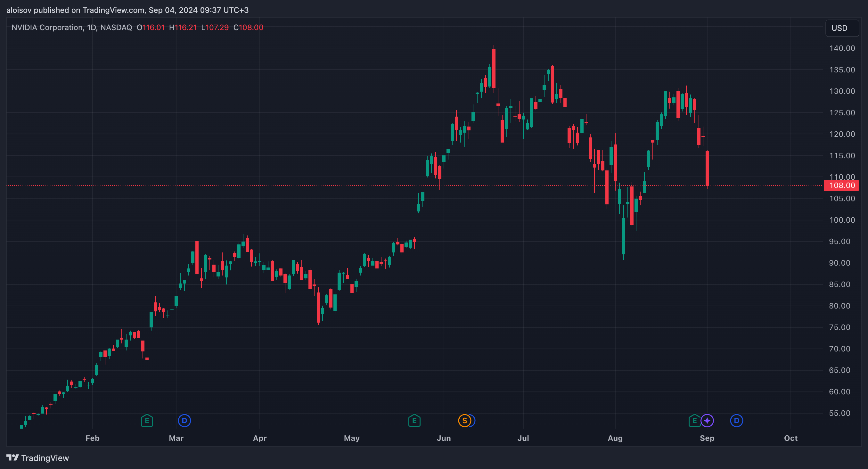Click the Sep label on the time axis
Viewport: 868px width, 469px height.
point(707,438)
